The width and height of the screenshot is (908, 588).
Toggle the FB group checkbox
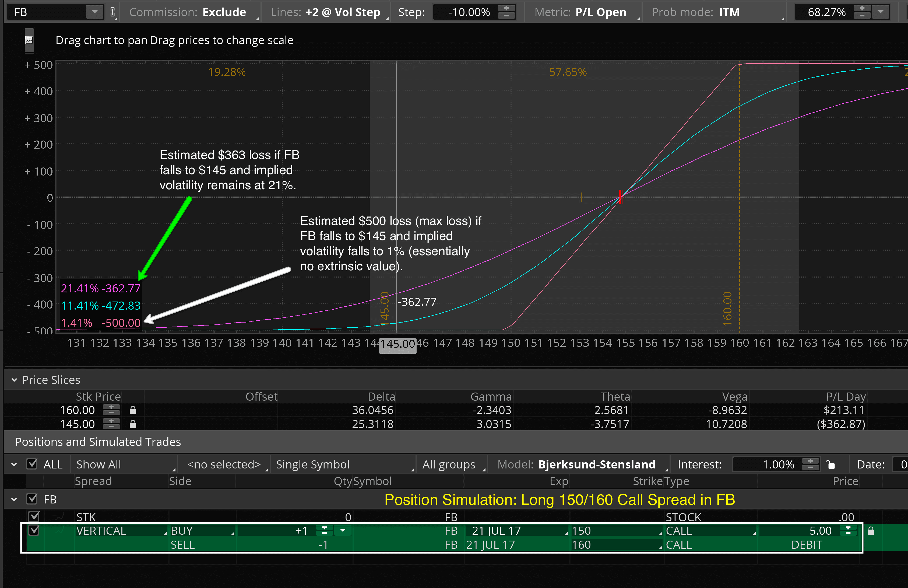coord(32,499)
